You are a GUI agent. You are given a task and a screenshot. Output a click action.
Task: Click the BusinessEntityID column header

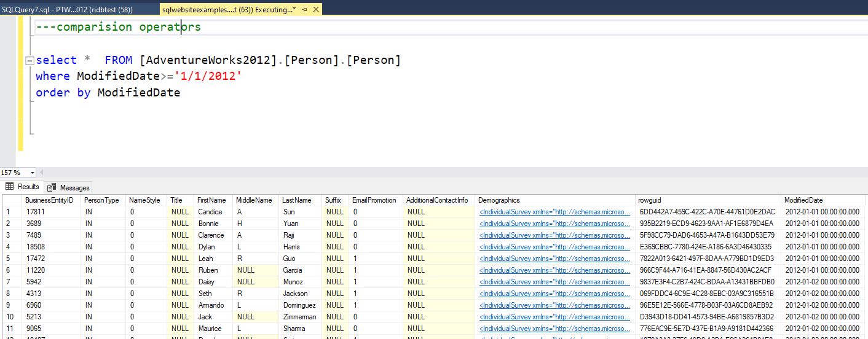click(50, 200)
